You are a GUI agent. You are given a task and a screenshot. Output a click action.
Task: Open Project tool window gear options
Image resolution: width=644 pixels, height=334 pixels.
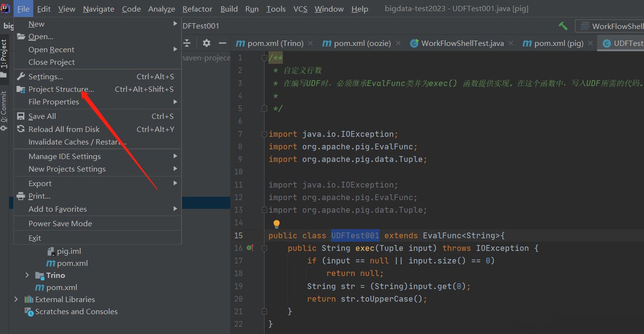coord(207,43)
